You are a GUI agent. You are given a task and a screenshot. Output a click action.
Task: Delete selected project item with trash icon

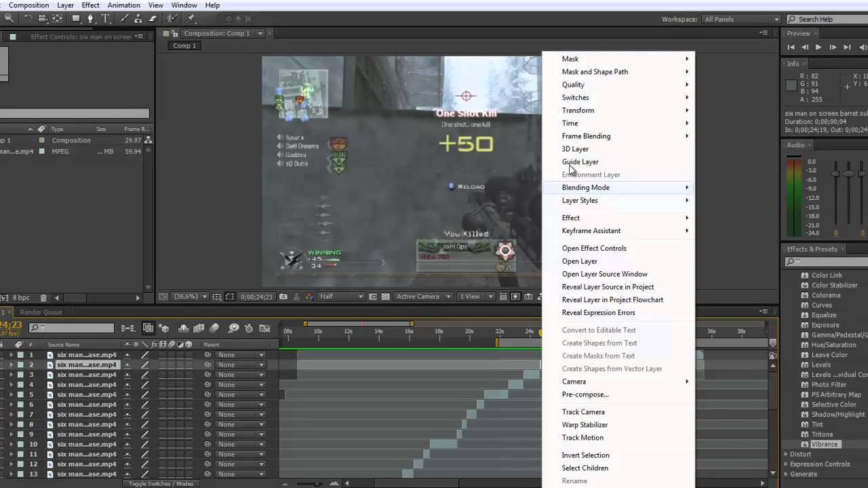click(x=43, y=298)
